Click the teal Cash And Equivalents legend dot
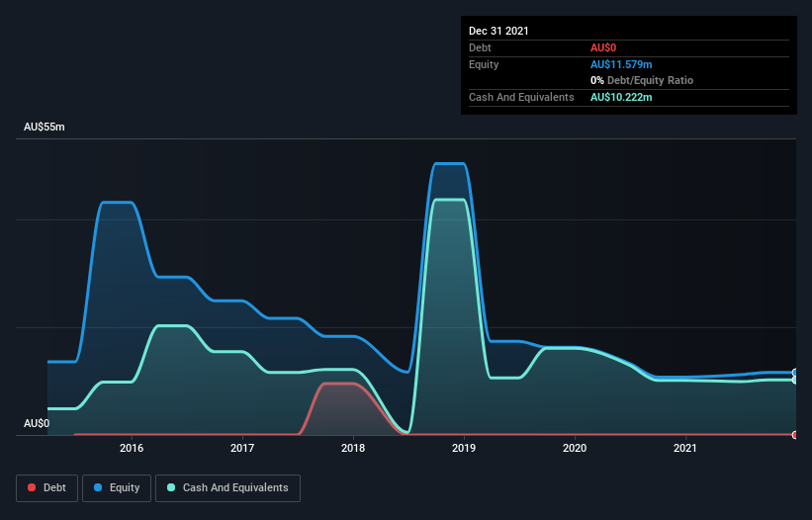Viewport: 812px width, 520px height. point(171,487)
